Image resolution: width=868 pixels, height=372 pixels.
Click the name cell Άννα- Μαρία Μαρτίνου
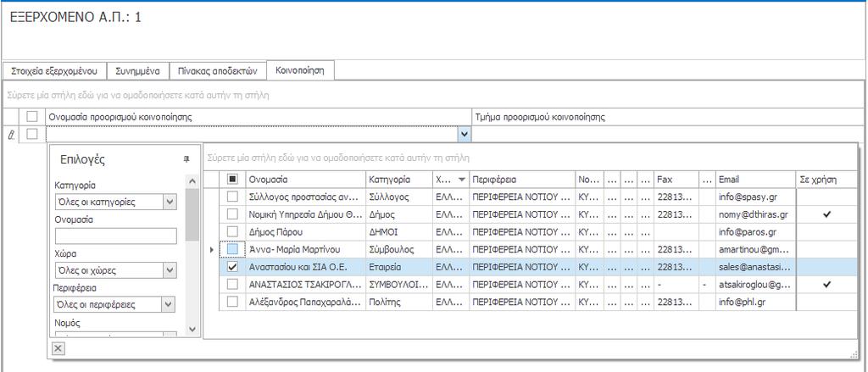pyautogui.click(x=305, y=250)
